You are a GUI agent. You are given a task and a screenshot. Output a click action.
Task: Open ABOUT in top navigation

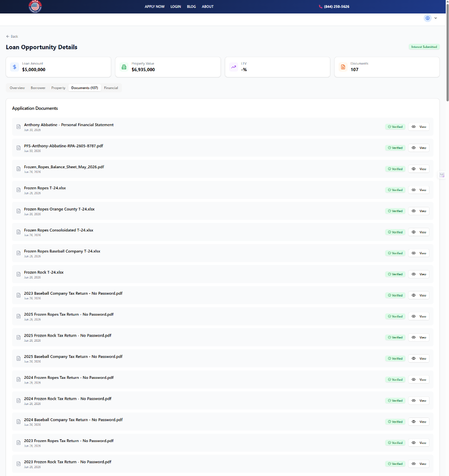208,7
